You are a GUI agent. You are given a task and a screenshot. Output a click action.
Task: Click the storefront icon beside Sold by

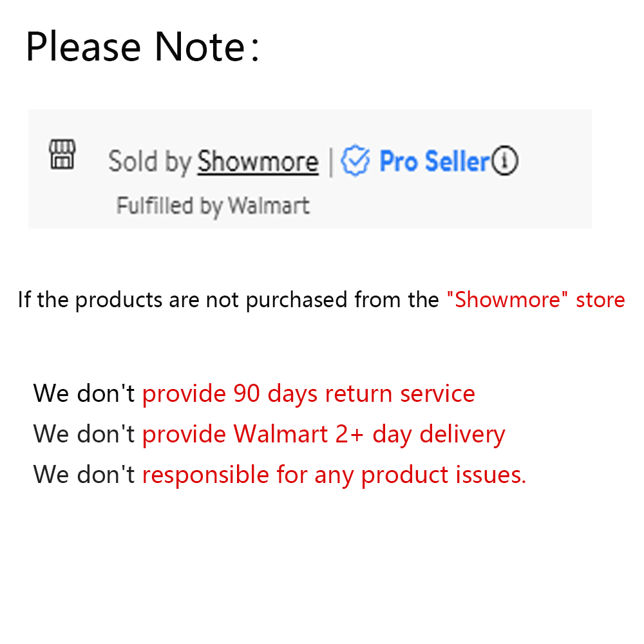(62, 155)
